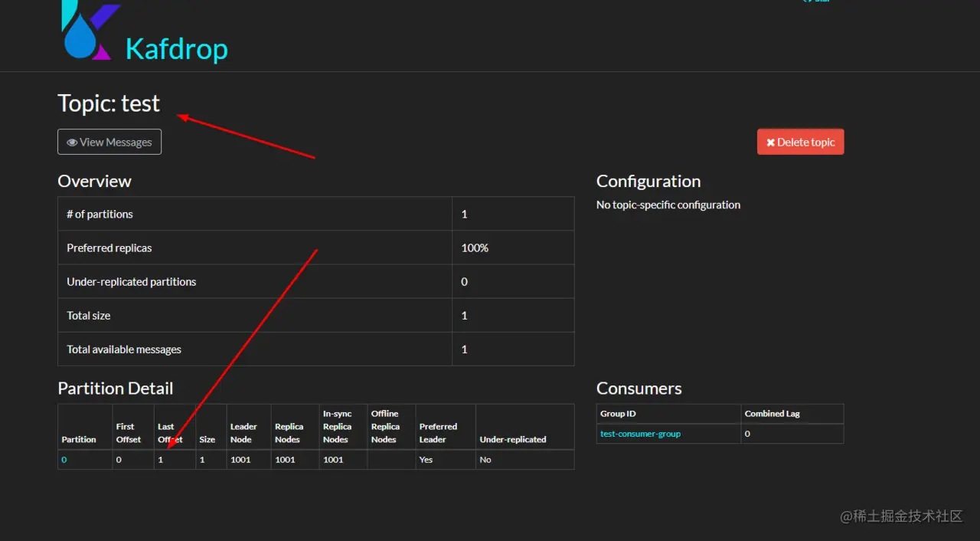Screen dimensions: 980x541
Task: Click the Under-replicated partitions value 0
Action: 464,282
